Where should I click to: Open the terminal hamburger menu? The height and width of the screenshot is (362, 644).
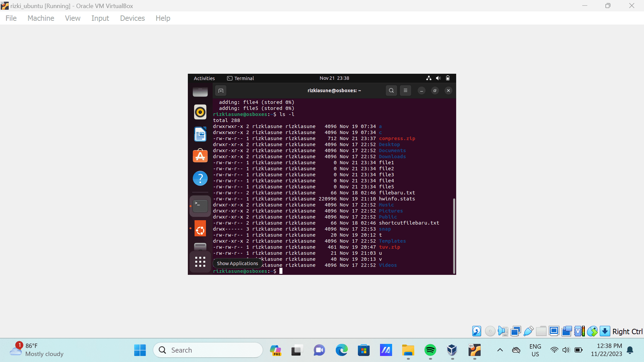coord(406,90)
